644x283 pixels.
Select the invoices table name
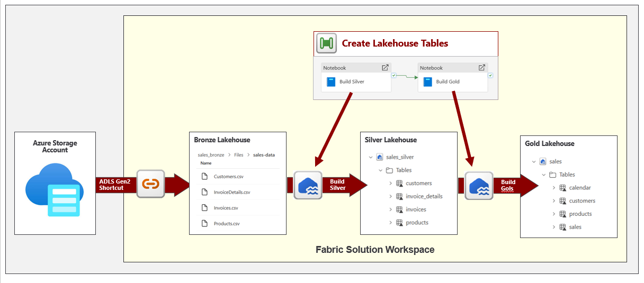(x=416, y=209)
